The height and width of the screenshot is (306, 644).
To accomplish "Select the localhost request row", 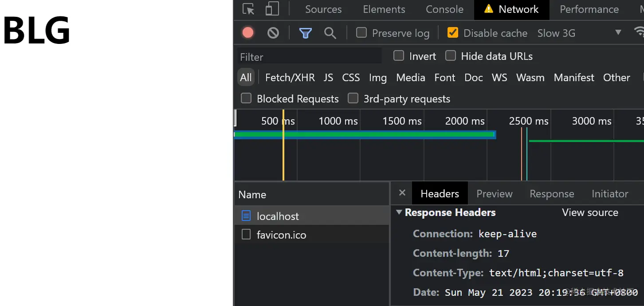I will point(312,216).
